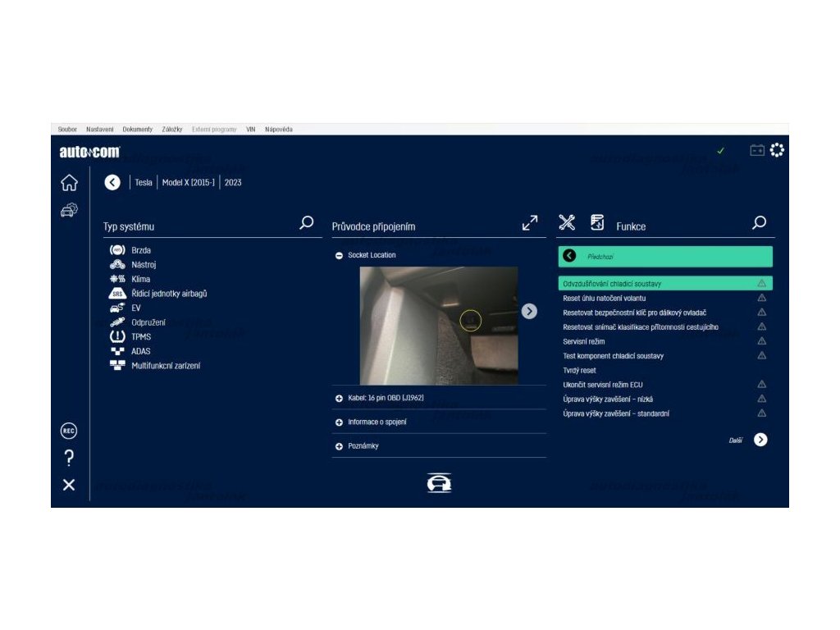This screenshot has height=630, width=840.
Task: Select ADAS system type
Action: point(141,351)
